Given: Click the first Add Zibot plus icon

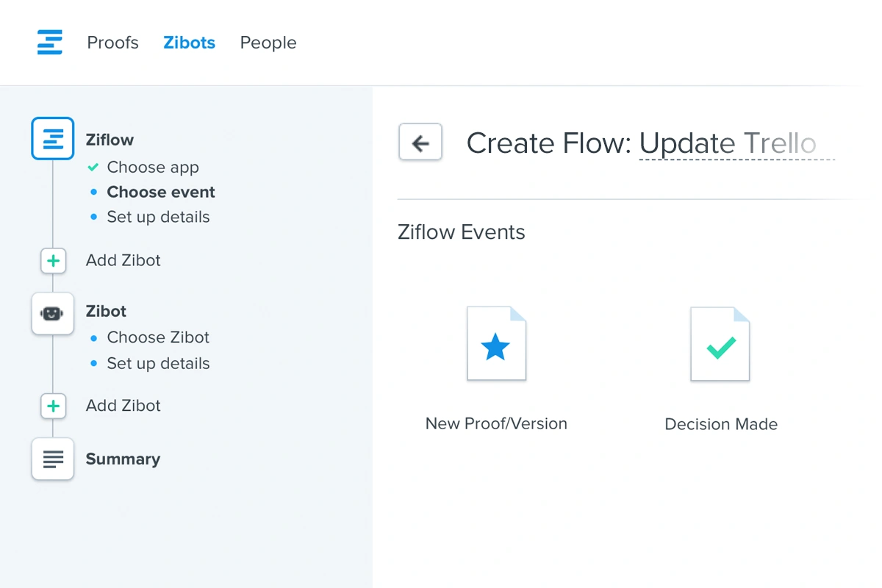Looking at the screenshot, I should pyautogui.click(x=53, y=260).
